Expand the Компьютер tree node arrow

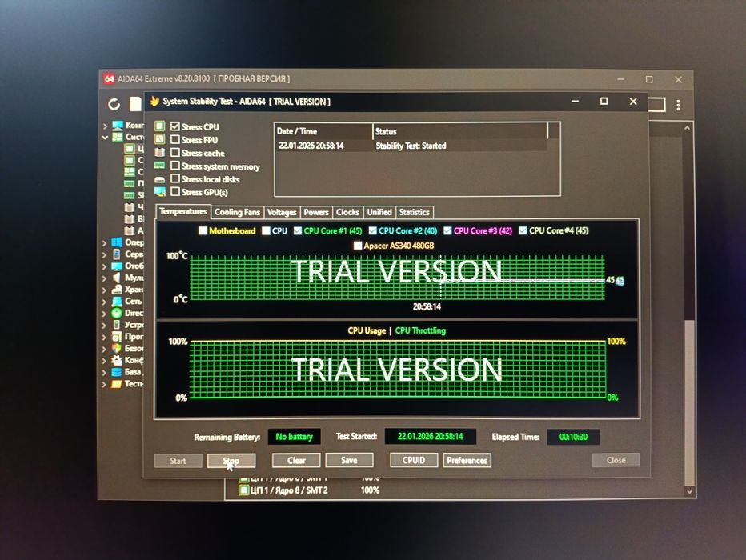(105, 126)
